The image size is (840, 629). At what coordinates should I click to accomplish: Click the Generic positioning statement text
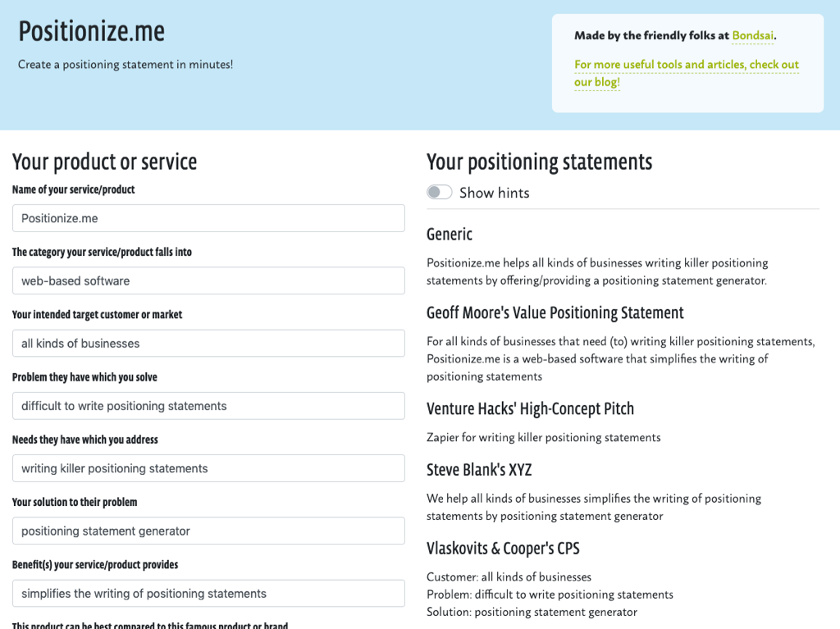[597, 271]
